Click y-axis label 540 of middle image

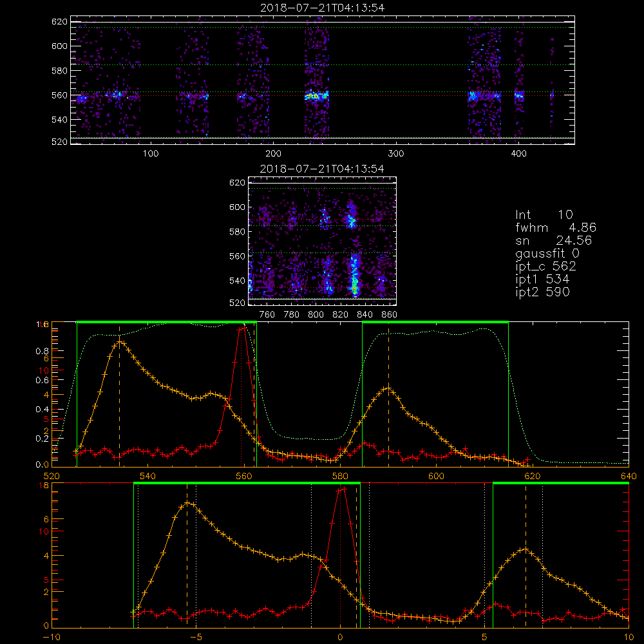tap(237, 281)
